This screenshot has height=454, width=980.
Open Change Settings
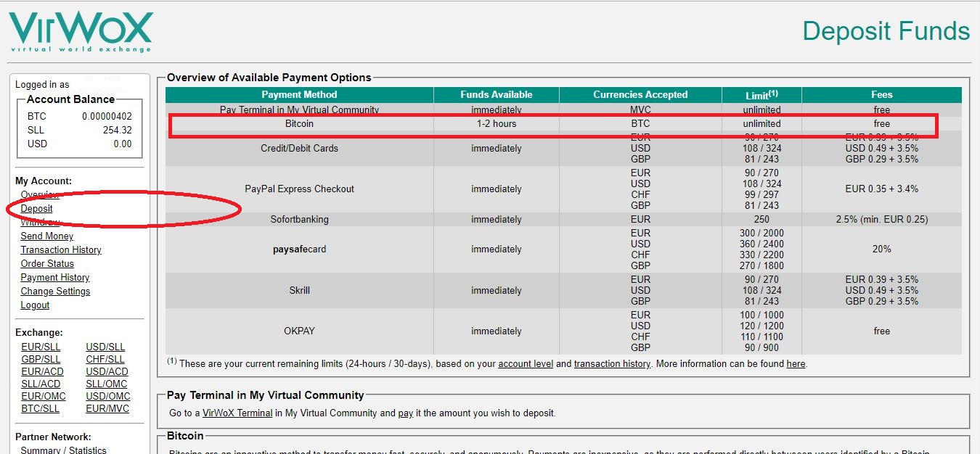[55, 292]
